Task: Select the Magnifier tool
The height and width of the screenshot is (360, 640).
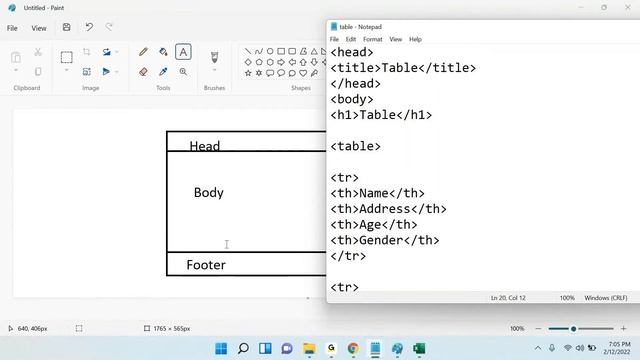Action: 183,72
